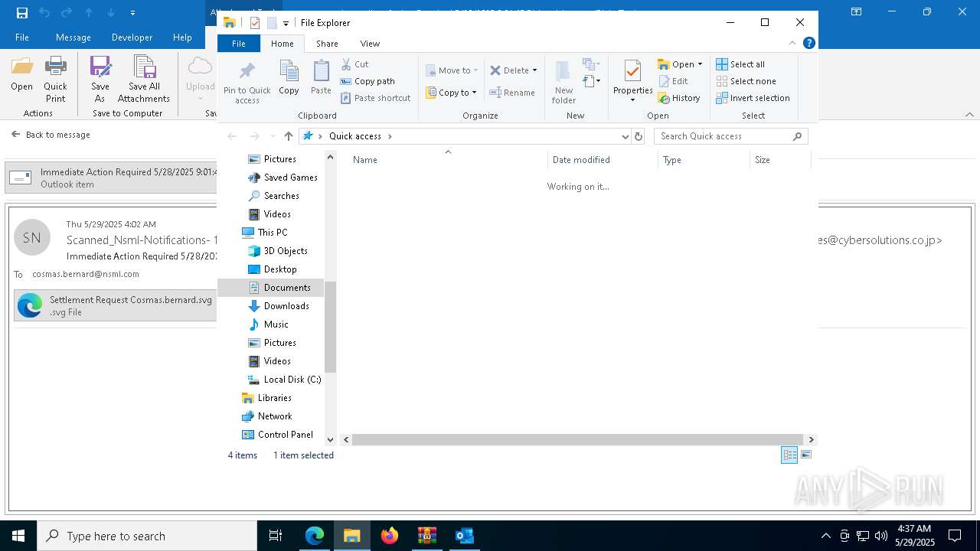Select 3D Objects in navigation pane
The width and height of the screenshot is (980, 551).
click(x=277, y=251)
